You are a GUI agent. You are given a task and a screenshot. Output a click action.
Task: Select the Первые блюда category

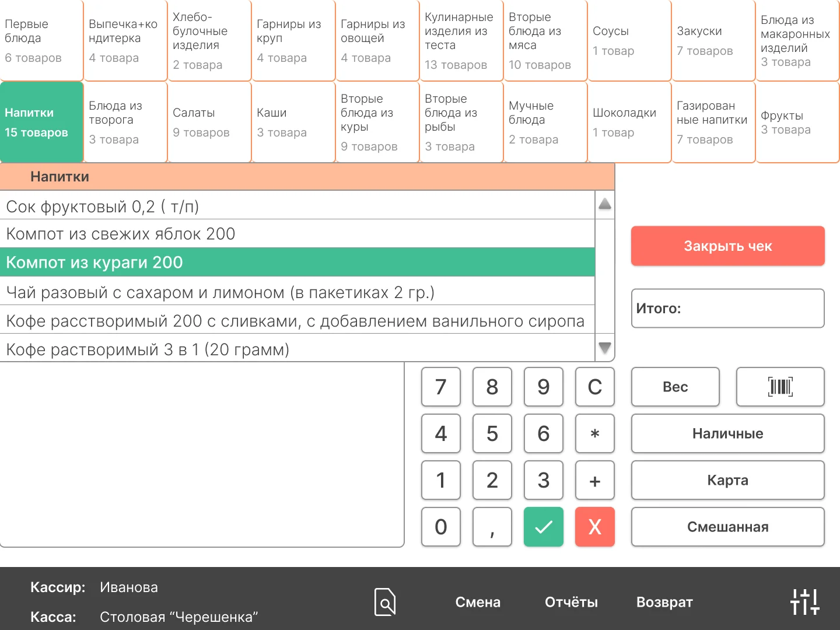(41, 41)
